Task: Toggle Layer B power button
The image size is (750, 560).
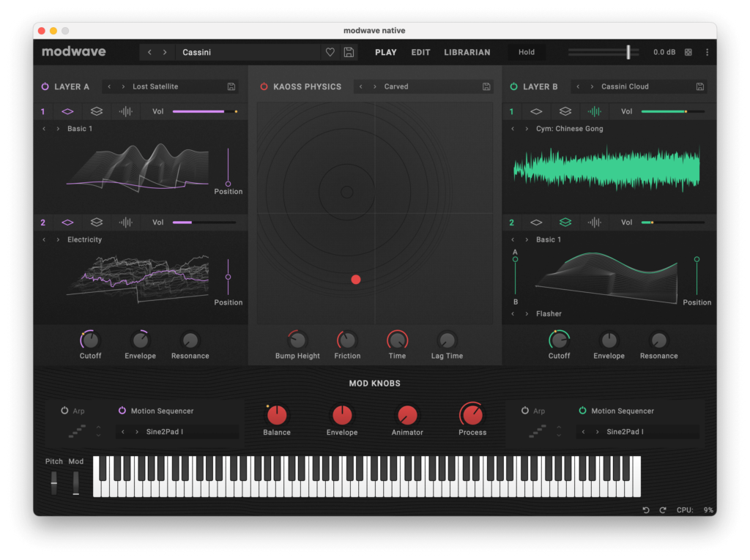Action: point(513,86)
